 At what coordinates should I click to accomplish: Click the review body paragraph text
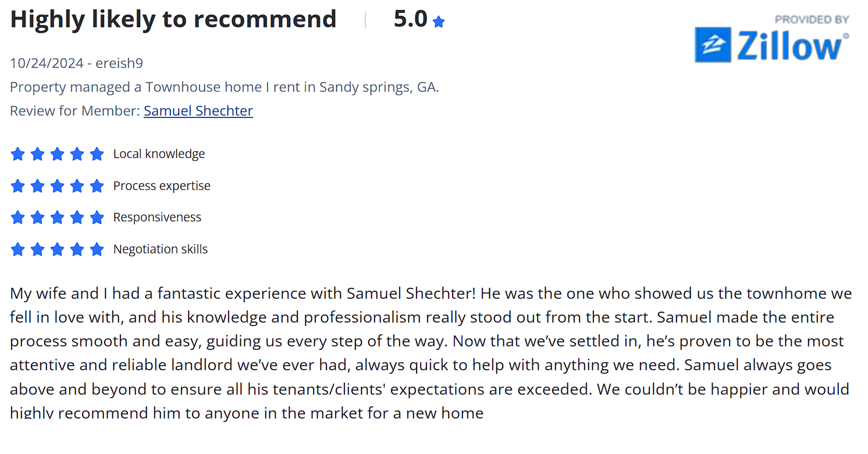pos(431,353)
